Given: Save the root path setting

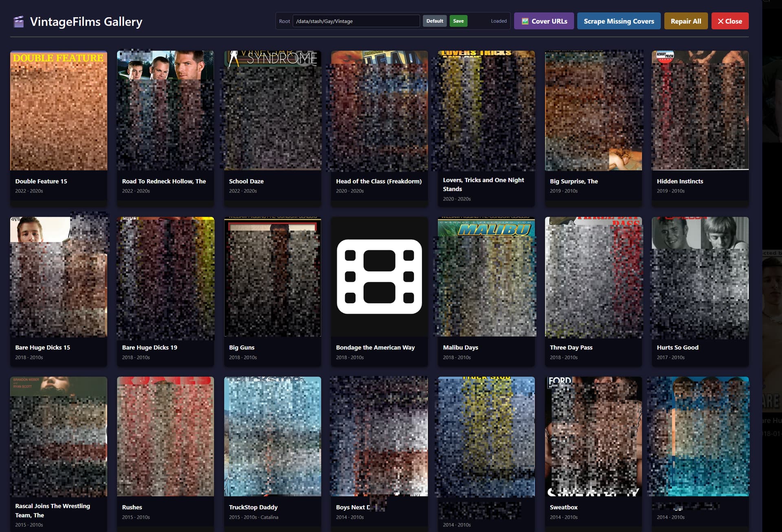Looking at the screenshot, I should [458, 21].
